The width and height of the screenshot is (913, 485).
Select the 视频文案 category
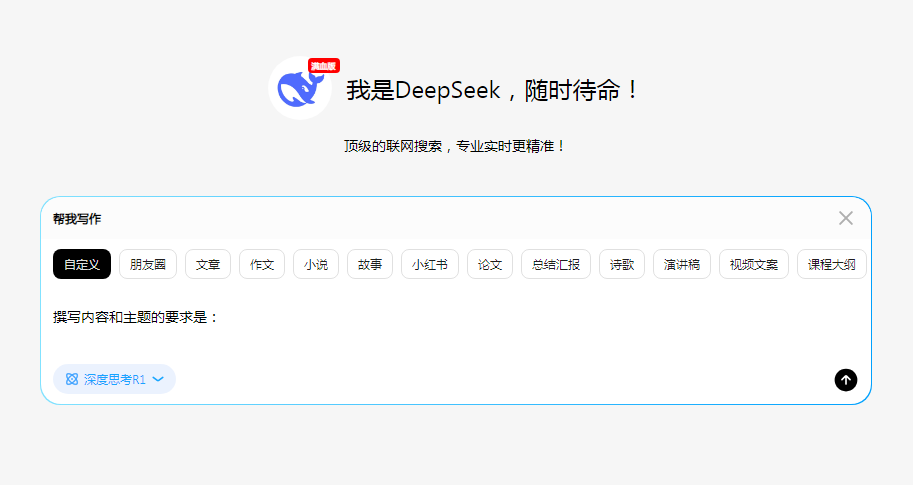point(754,264)
